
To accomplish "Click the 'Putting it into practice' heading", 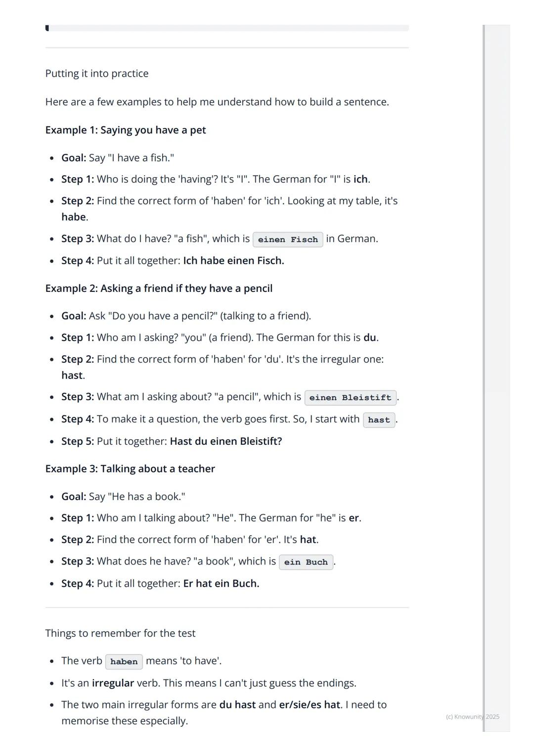I will [x=97, y=74].
